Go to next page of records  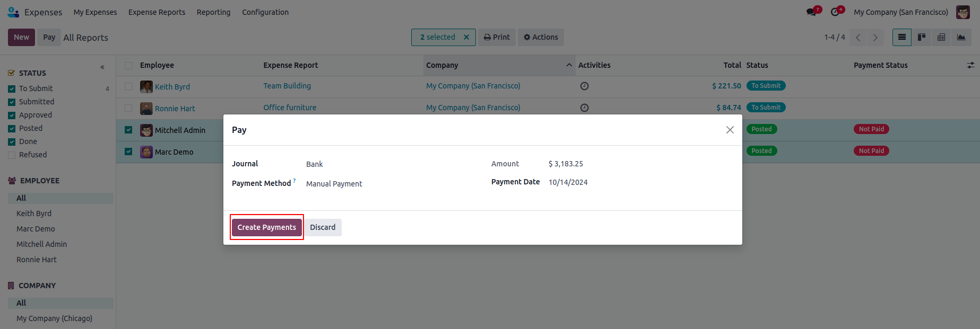point(875,37)
